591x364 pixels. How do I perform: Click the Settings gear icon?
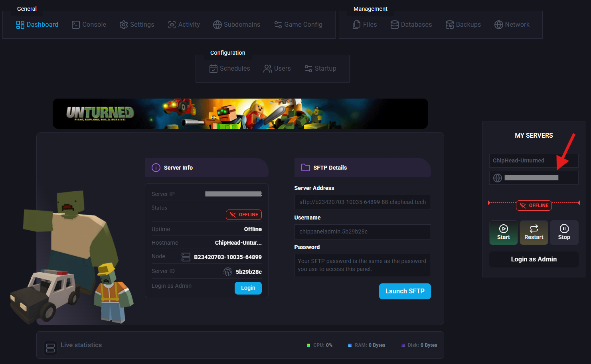[124, 25]
